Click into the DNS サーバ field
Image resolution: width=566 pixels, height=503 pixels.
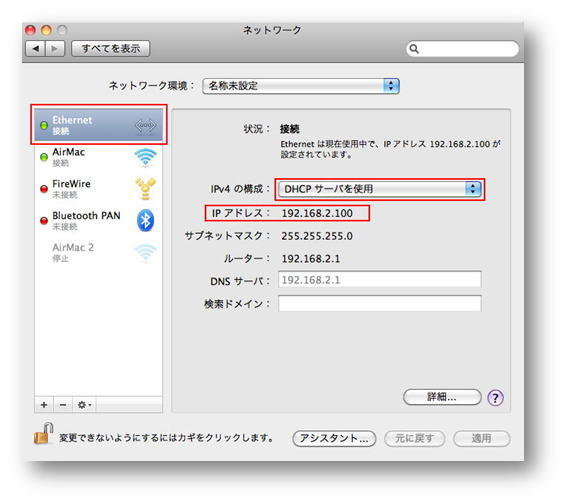[380, 280]
